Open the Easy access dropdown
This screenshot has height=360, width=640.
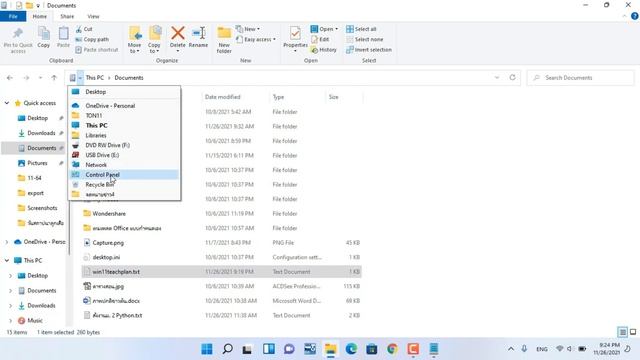click(256, 39)
